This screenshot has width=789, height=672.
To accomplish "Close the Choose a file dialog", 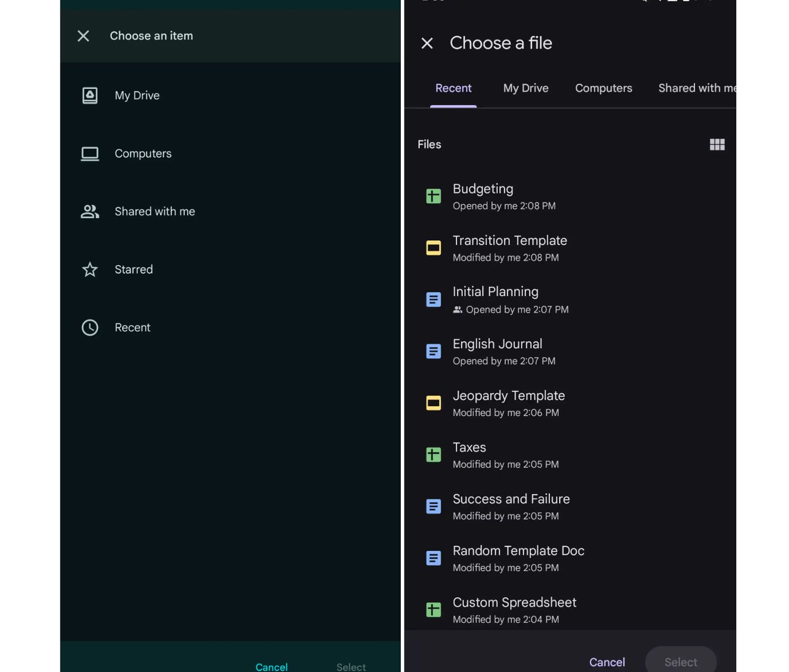I will tap(427, 43).
